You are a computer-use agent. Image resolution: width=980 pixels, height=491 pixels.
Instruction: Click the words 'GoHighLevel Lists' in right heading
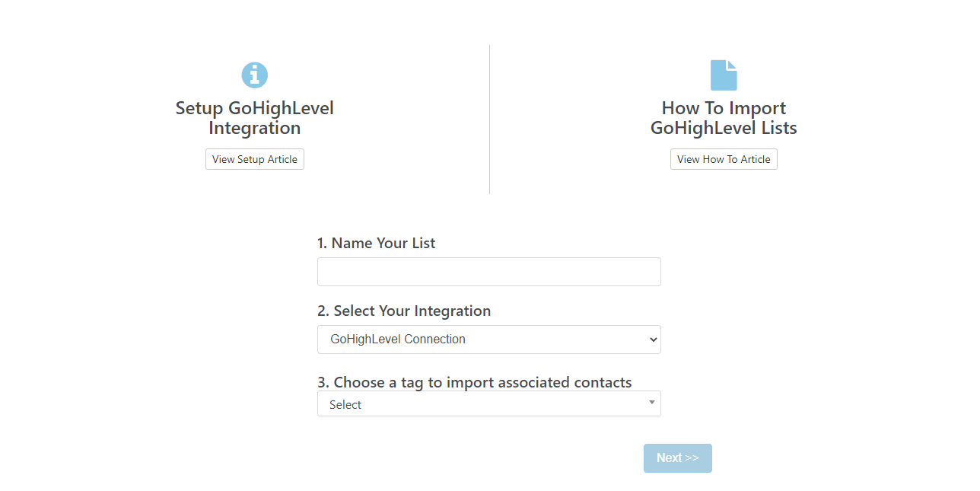pyautogui.click(x=724, y=128)
